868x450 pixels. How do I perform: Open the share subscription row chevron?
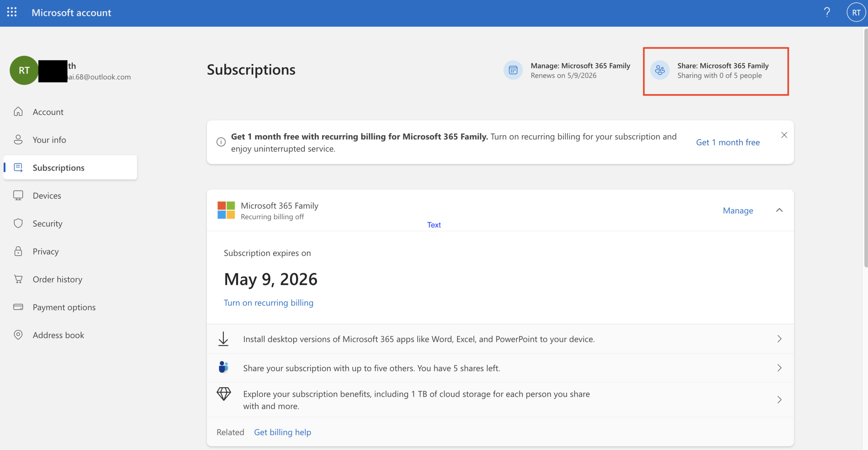click(x=780, y=368)
